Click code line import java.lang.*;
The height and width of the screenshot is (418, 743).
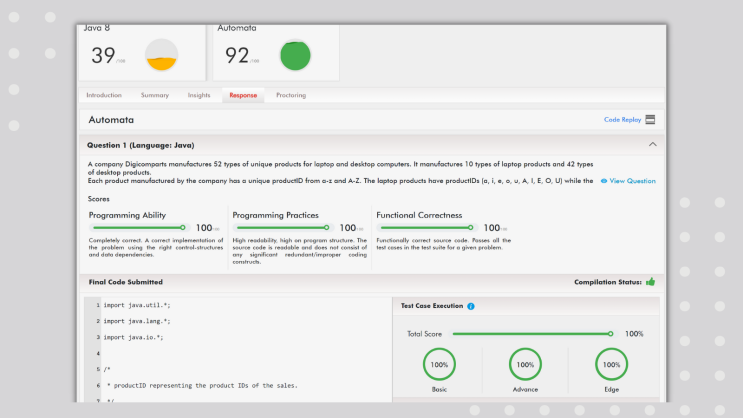137,321
